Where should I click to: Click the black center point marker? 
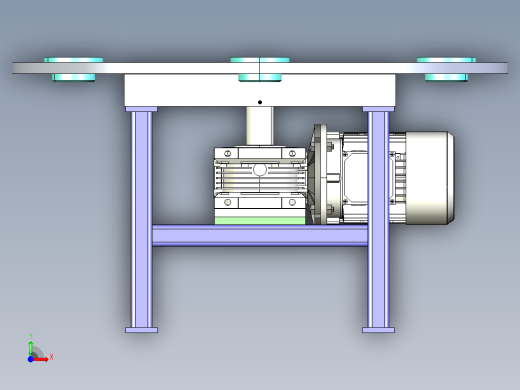260,102
